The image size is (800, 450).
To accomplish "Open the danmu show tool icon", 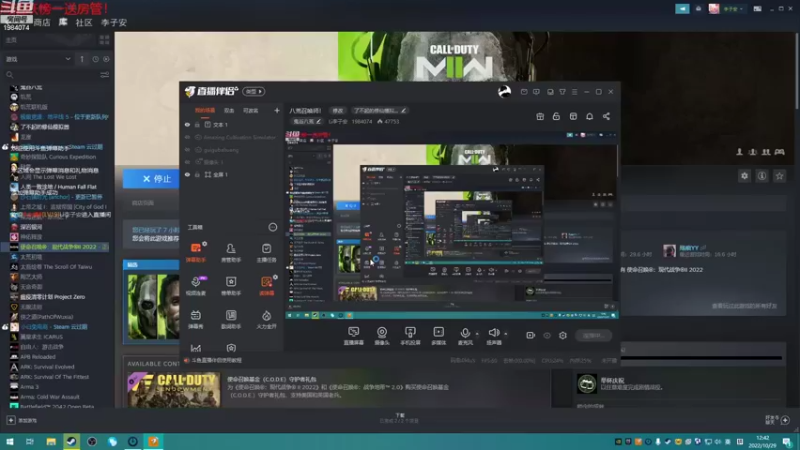I will (x=195, y=319).
